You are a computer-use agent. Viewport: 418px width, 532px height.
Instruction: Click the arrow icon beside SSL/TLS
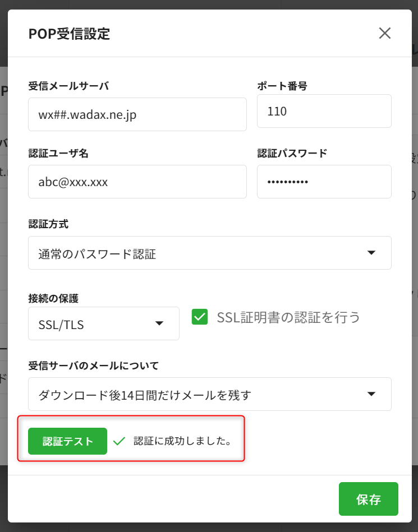tap(159, 323)
